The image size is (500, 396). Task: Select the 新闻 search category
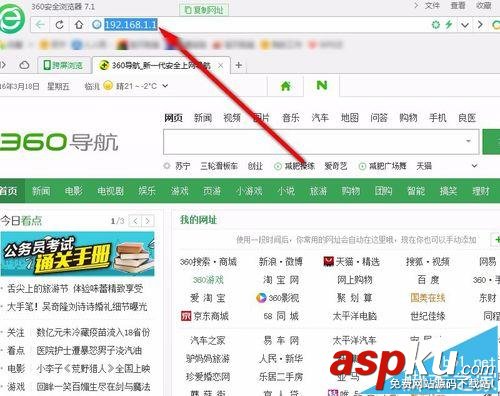point(203,118)
